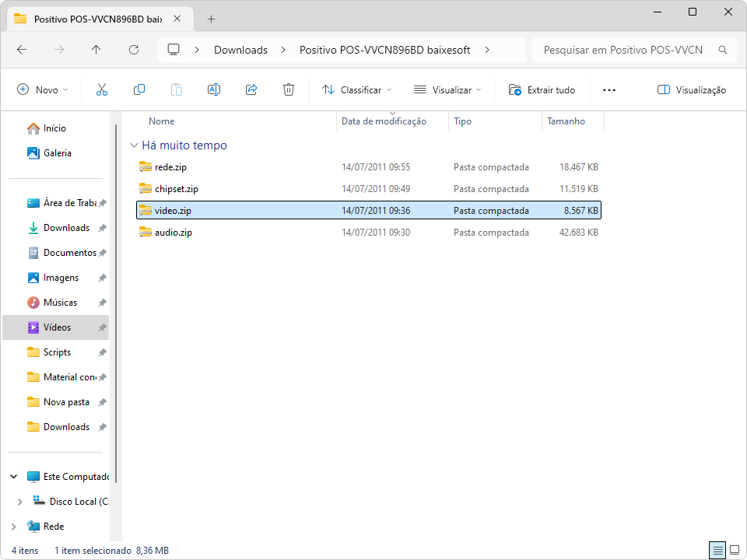Screen dimensions: 747x560
Task: Click Este Computador in the sidebar
Action: [68, 477]
